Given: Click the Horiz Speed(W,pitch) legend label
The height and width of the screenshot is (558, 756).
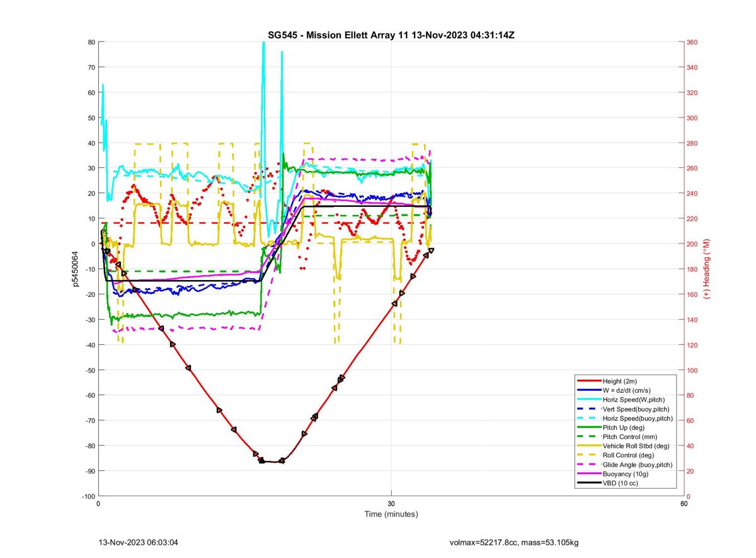Looking at the screenshot, I should pyautogui.click(x=634, y=400).
